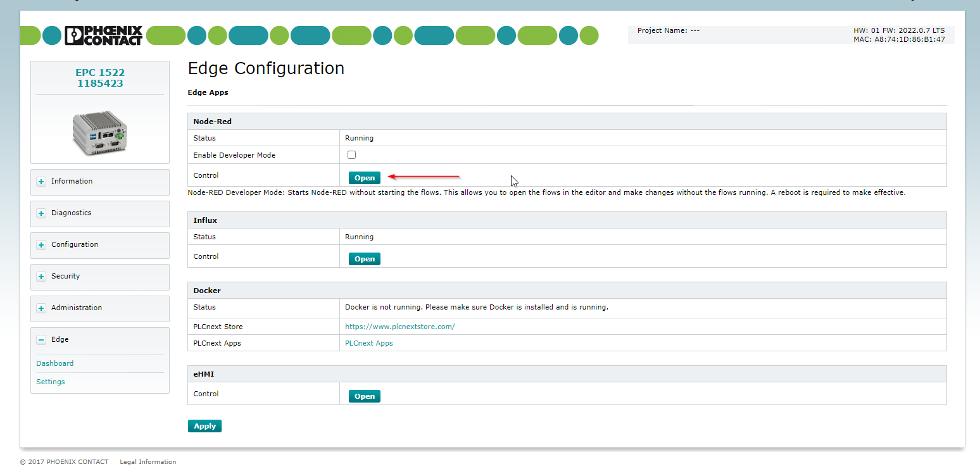The height and width of the screenshot is (476, 980).
Task: Expand the Security section plus icon
Action: [x=41, y=277]
